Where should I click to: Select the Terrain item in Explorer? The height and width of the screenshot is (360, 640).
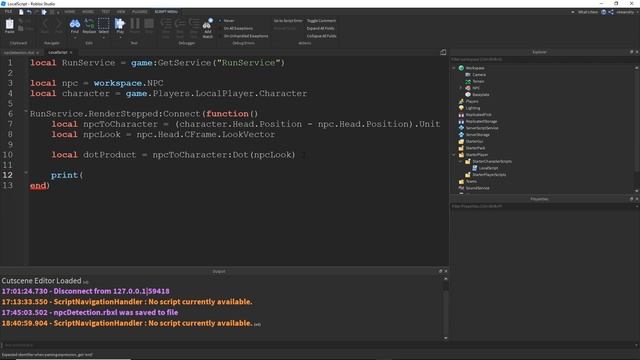[478, 81]
